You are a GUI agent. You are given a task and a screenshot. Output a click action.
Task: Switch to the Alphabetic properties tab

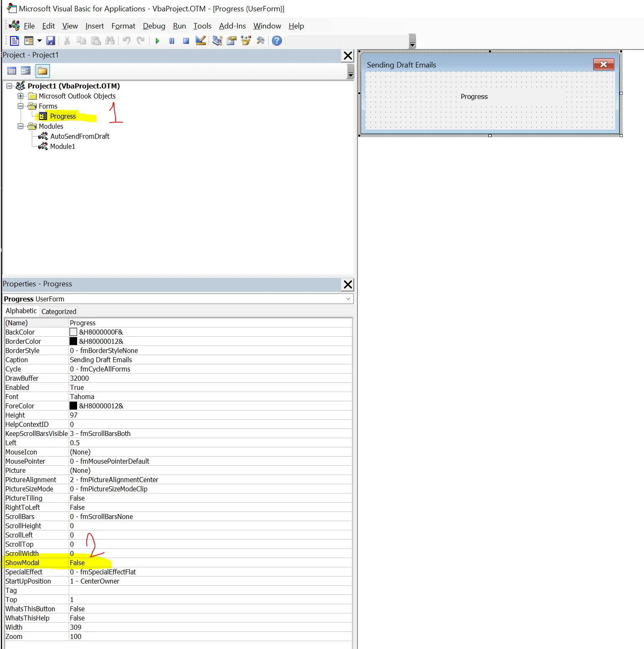tap(21, 311)
